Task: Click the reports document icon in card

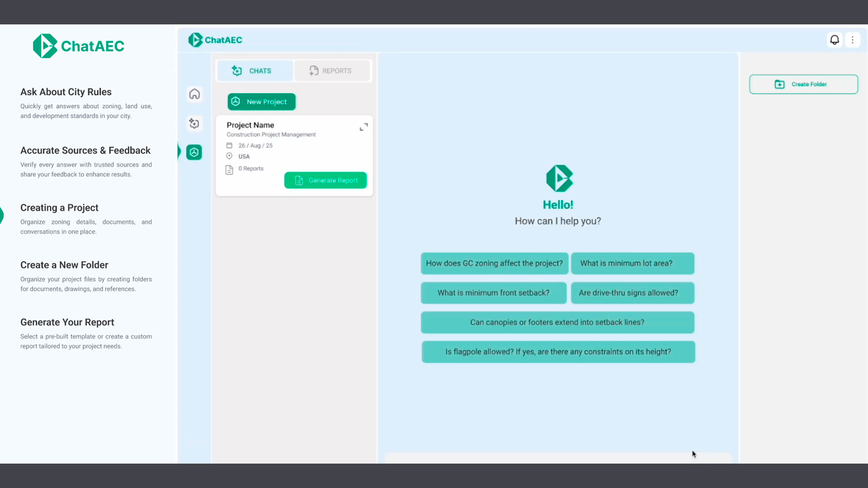Action: (x=229, y=170)
